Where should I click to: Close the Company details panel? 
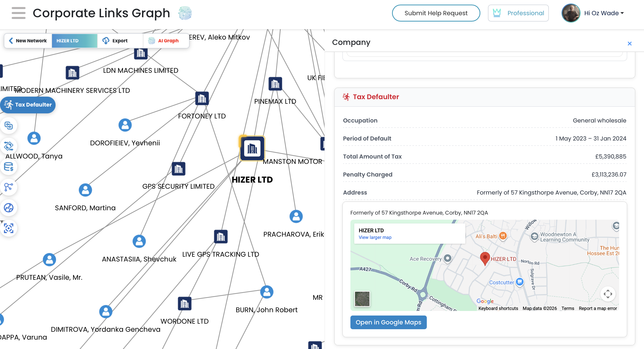click(x=630, y=44)
